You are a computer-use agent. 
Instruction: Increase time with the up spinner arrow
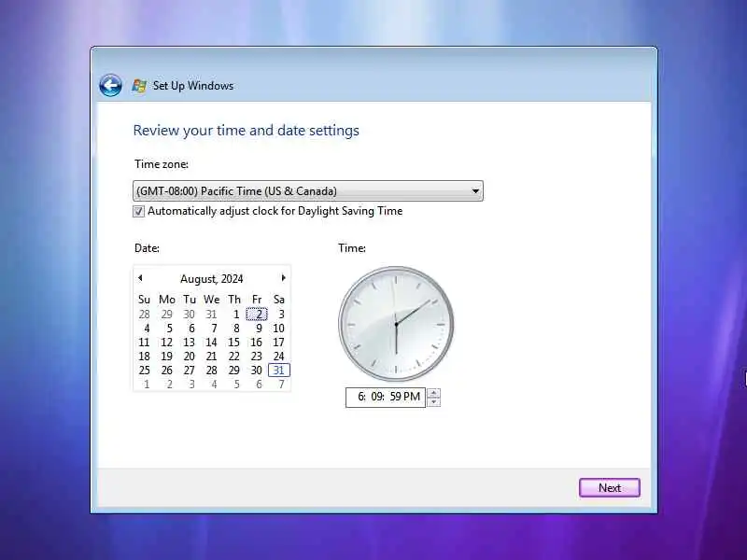coord(433,393)
